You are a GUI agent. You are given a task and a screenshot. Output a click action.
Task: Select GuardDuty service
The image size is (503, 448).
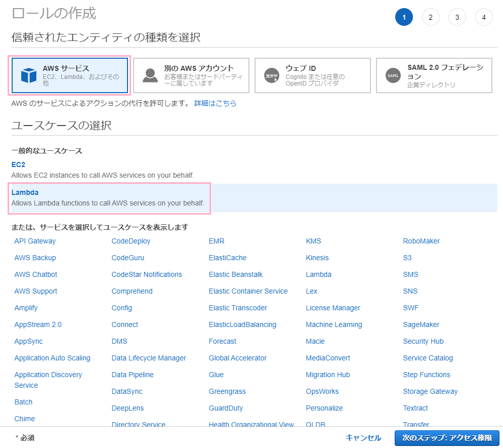[x=226, y=408]
